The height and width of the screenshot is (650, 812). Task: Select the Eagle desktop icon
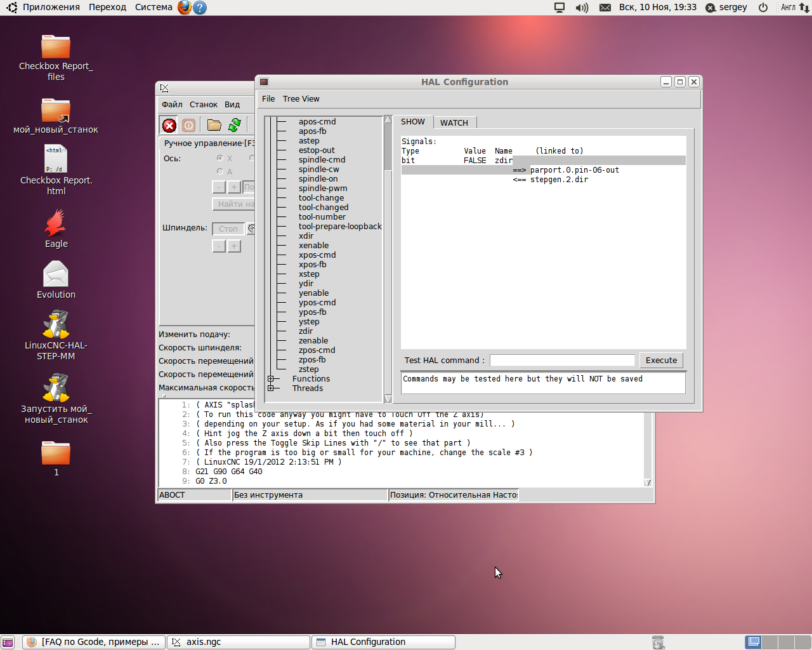pyautogui.click(x=56, y=229)
